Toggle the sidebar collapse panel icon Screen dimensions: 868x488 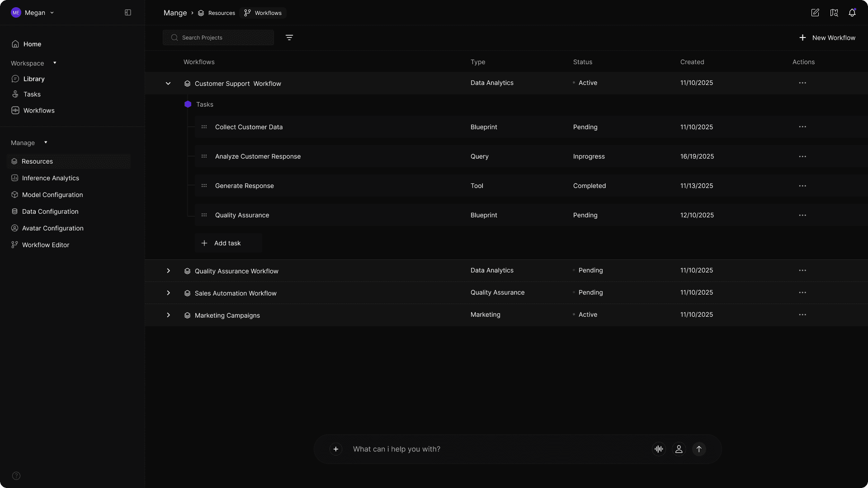pyautogui.click(x=128, y=13)
